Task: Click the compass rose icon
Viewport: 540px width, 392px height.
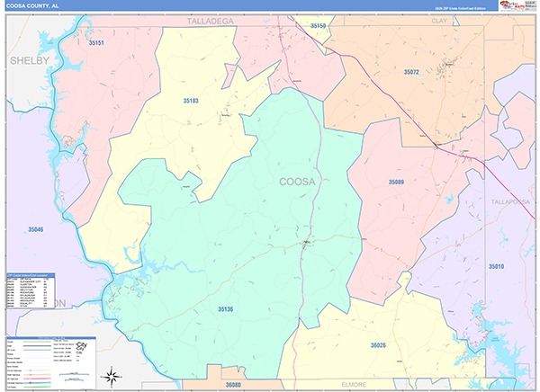Action: 112,377
